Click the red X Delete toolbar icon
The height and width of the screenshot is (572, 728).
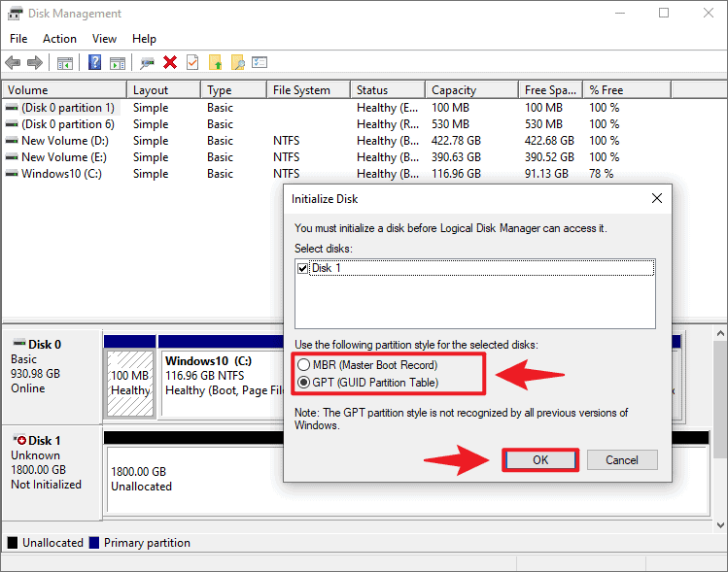(x=170, y=62)
